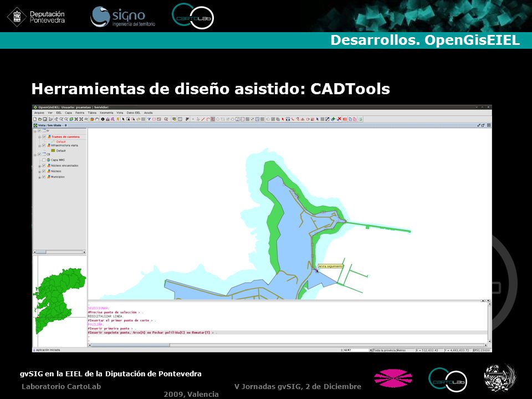Open the Xeometría menu

click(106, 112)
